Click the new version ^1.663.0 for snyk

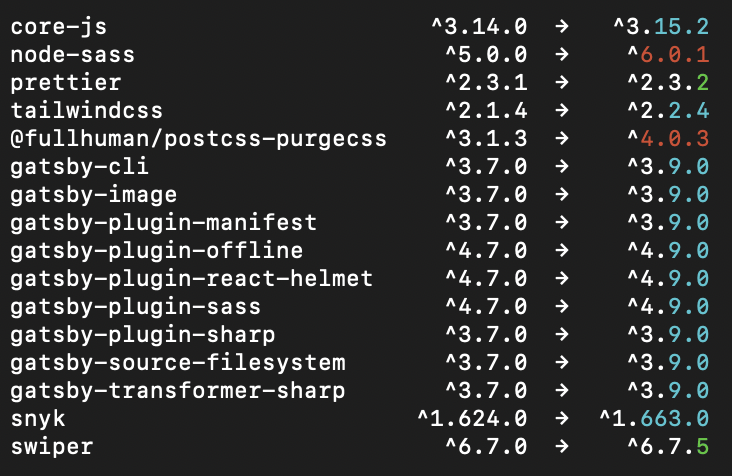click(654, 417)
